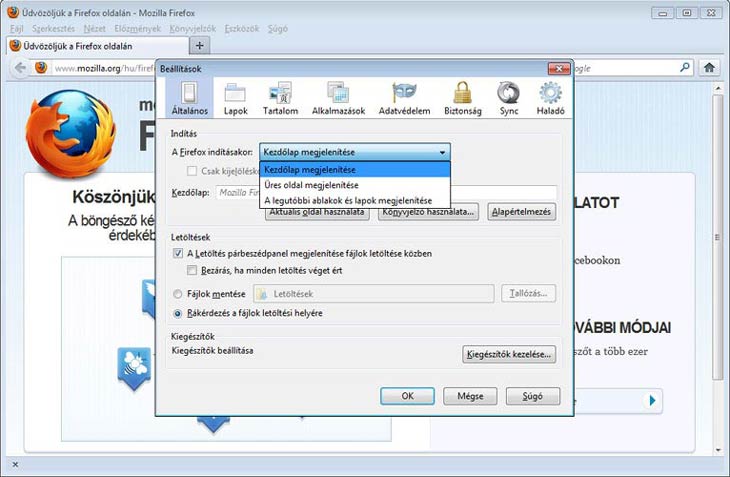Open the Haladó gear icon
This screenshot has height=477, width=730.
tap(551, 99)
